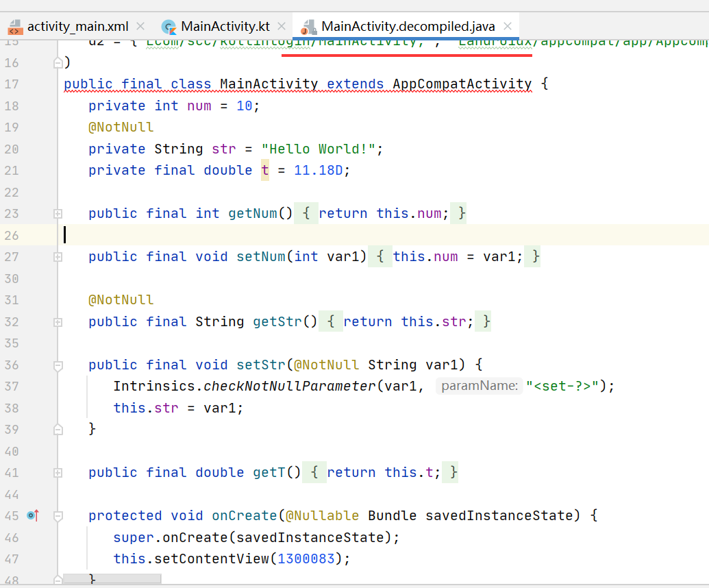Click the "<set-?>" string literal

[x=562, y=386]
